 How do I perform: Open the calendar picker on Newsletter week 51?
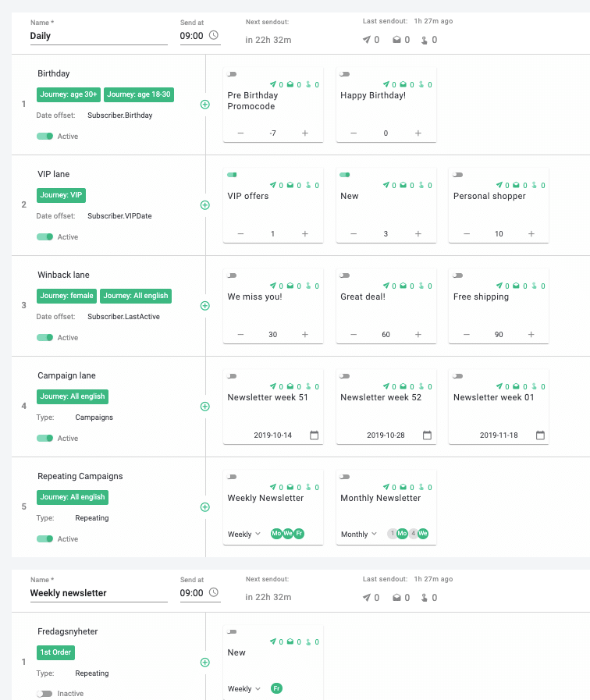(313, 435)
